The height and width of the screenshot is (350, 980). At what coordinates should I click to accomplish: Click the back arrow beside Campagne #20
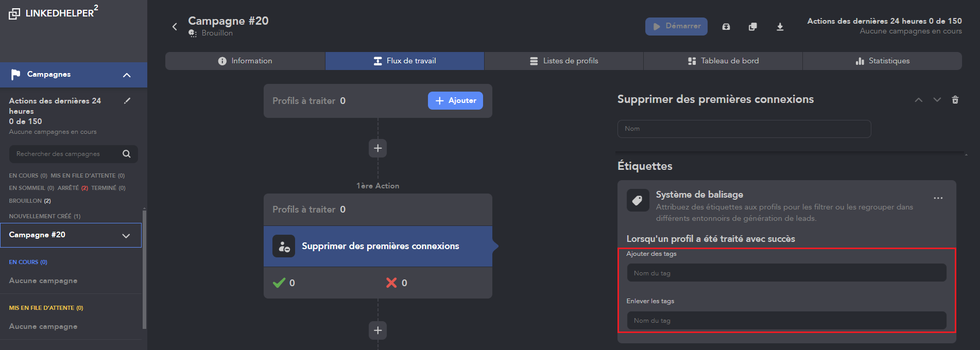(175, 27)
